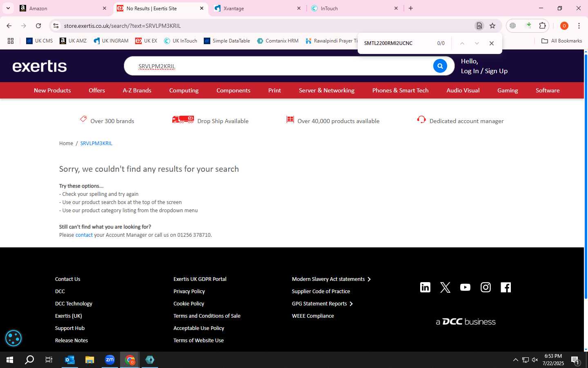Viewport: 588px width, 368px height.
Task: Open the Software category
Action: (548, 90)
